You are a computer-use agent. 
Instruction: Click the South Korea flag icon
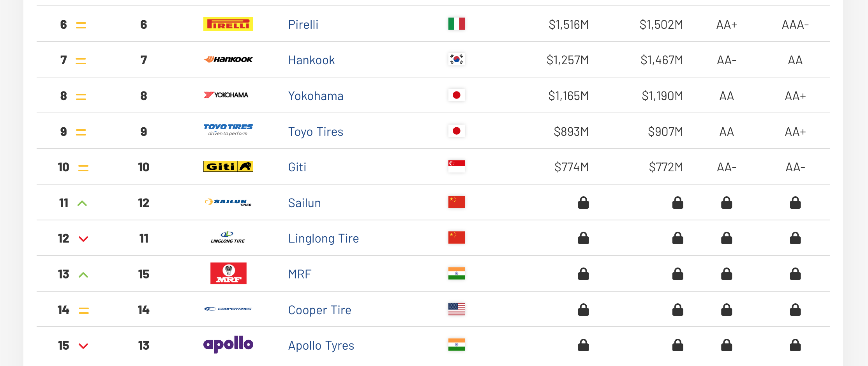456,59
